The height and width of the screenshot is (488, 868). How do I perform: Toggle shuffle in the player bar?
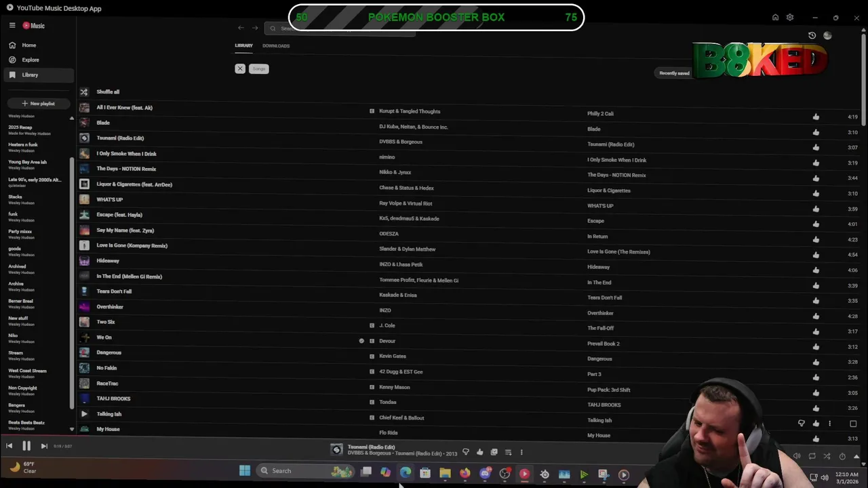[x=827, y=456]
